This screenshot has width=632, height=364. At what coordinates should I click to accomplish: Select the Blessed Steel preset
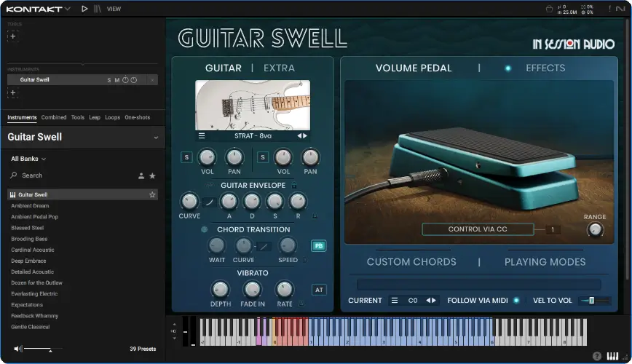28,228
